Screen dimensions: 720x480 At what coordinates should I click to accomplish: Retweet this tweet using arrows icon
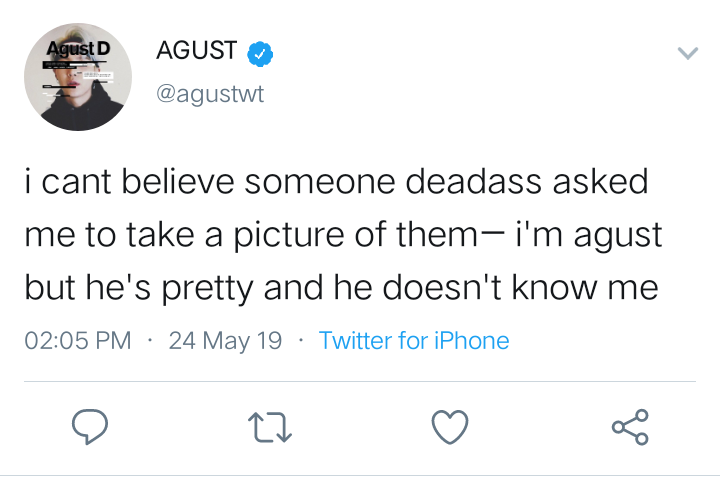coord(270,427)
